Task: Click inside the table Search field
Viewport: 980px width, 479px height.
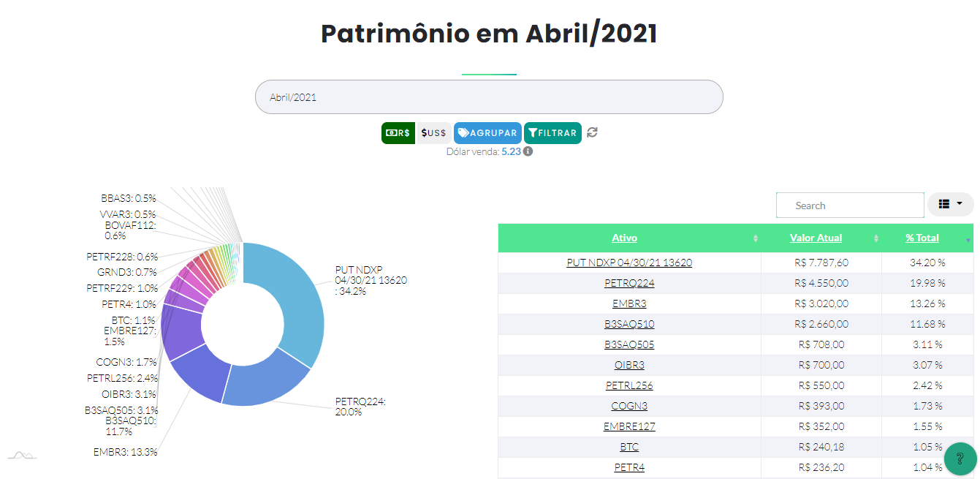Action: point(850,205)
